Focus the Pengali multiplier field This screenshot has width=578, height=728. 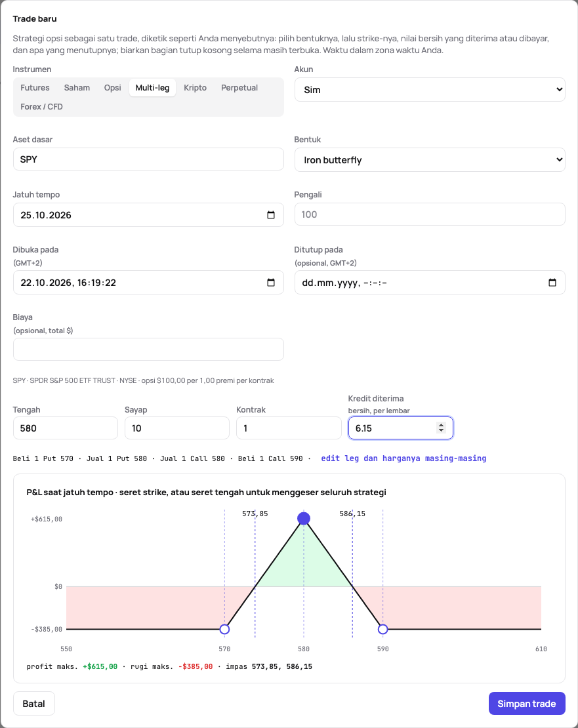coord(430,214)
